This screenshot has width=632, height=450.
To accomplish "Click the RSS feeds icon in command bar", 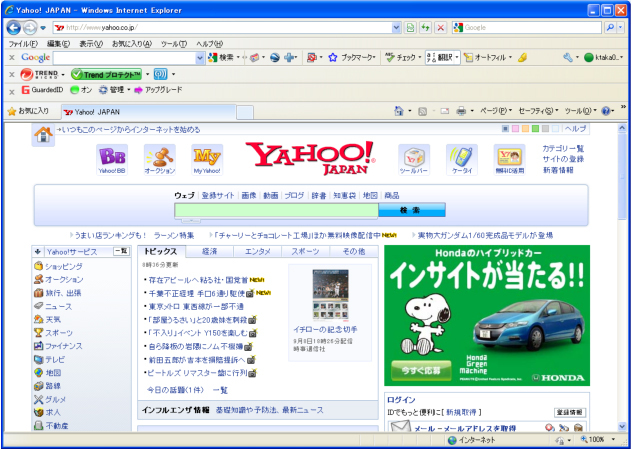I will 422,111.
